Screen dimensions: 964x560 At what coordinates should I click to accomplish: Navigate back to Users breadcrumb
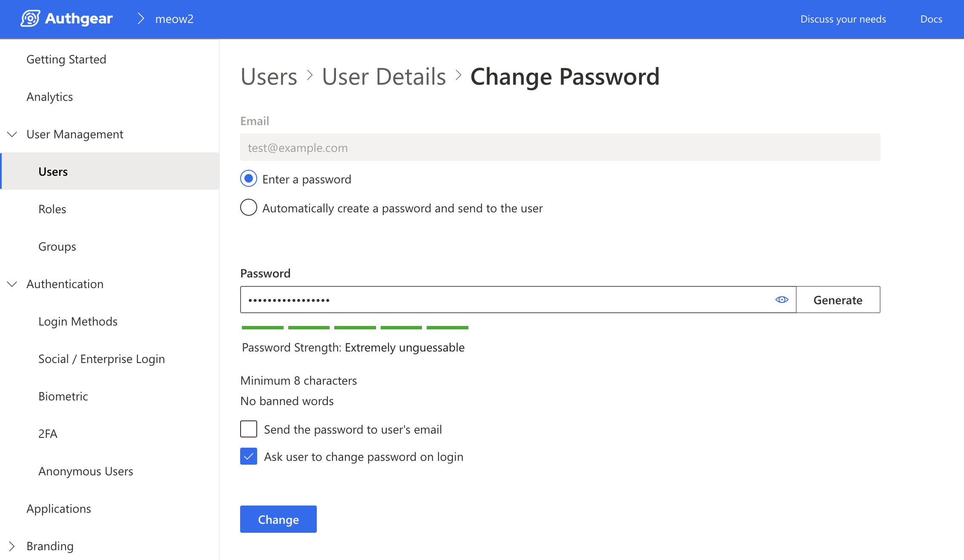pos(269,77)
